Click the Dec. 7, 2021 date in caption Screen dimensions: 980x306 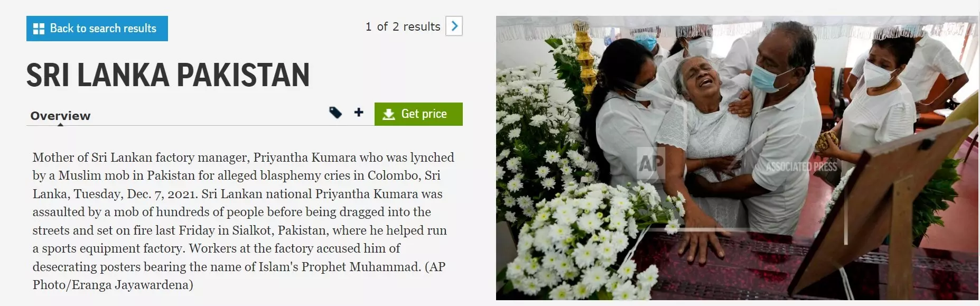pos(162,194)
